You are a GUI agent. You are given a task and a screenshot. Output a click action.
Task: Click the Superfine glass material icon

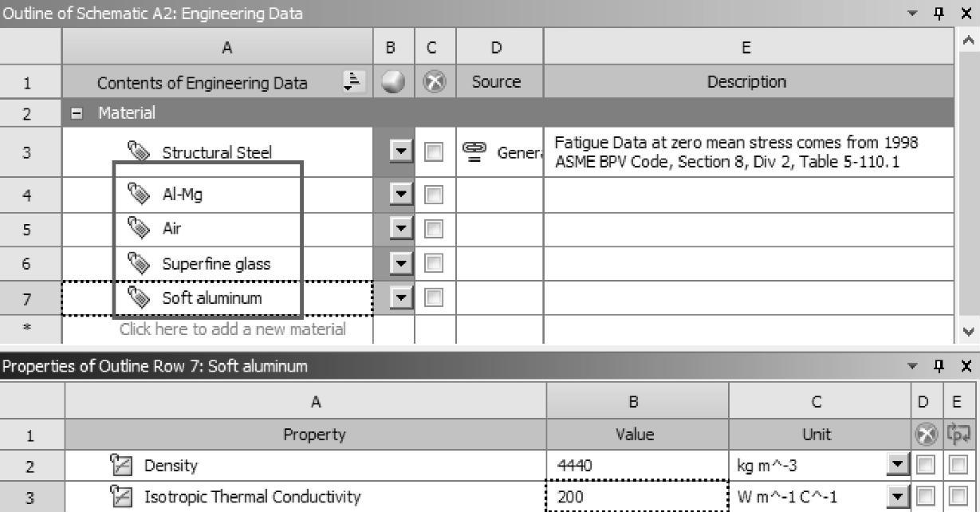(139, 263)
